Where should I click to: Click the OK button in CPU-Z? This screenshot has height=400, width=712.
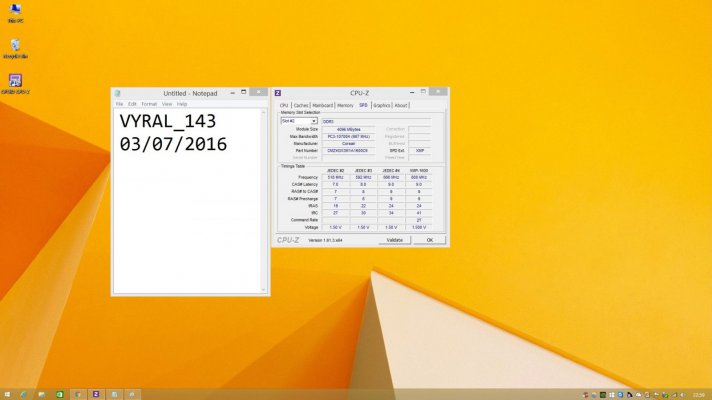tap(430, 240)
